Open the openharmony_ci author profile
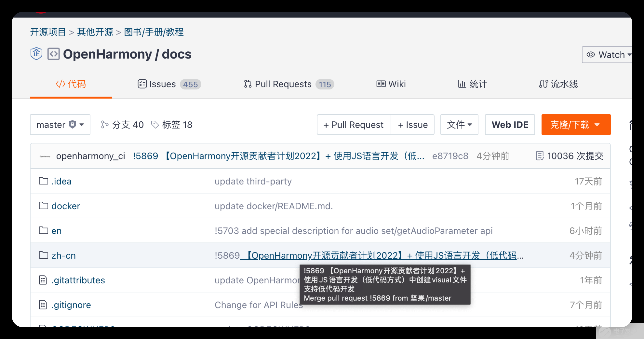Screen dimensions: 644x339 (x=91, y=156)
